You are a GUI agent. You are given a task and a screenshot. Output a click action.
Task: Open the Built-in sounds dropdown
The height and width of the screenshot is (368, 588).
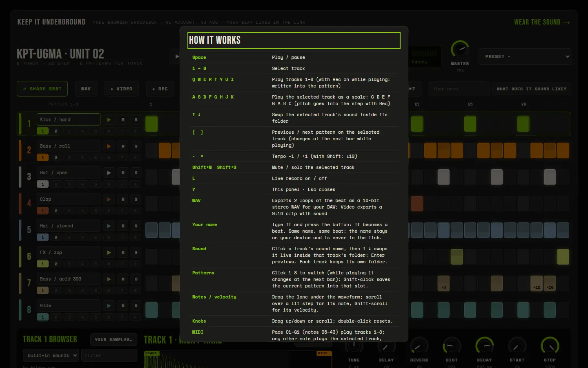tap(51, 355)
